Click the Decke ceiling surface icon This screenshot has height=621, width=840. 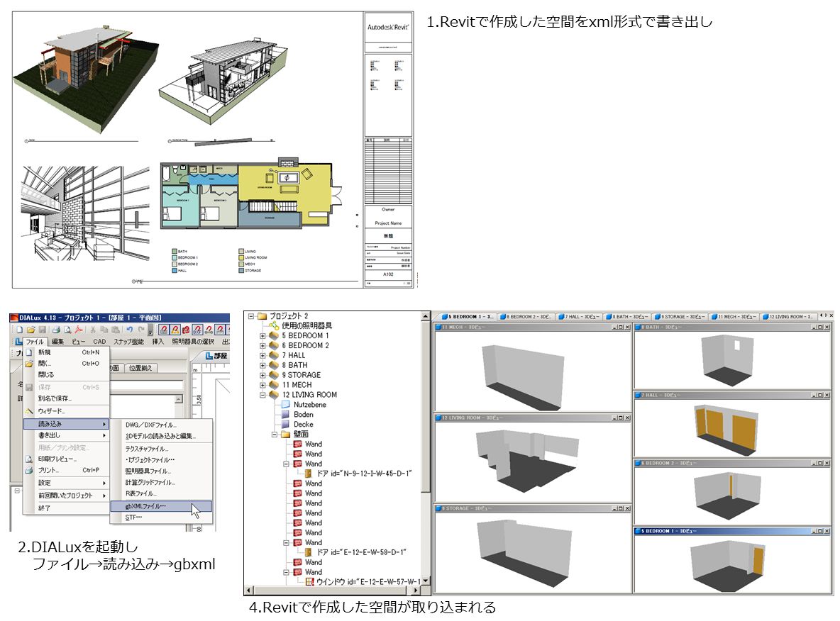[285, 424]
